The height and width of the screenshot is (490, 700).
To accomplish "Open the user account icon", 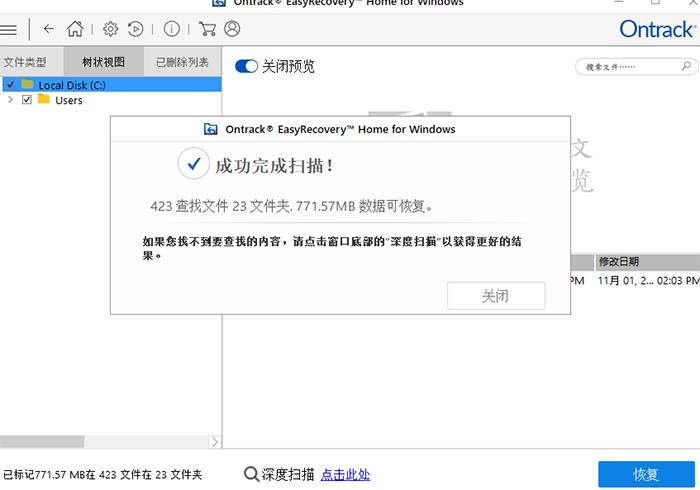I will 232,29.
